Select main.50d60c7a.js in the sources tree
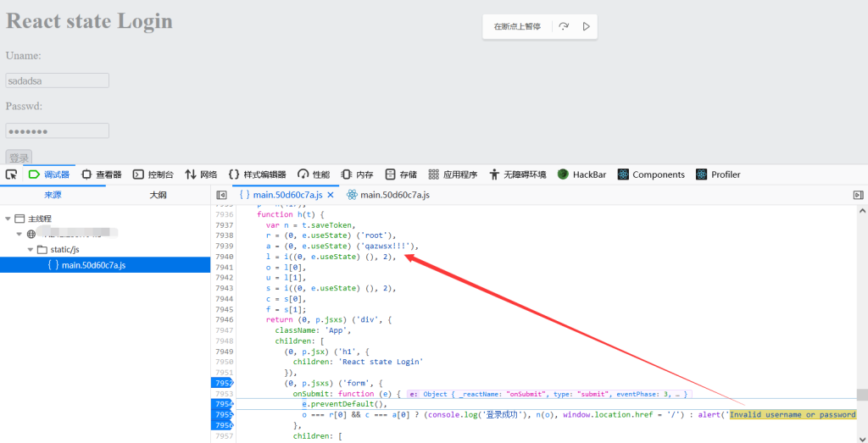The width and height of the screenshot is (868, 443). (x=93, y=265)
